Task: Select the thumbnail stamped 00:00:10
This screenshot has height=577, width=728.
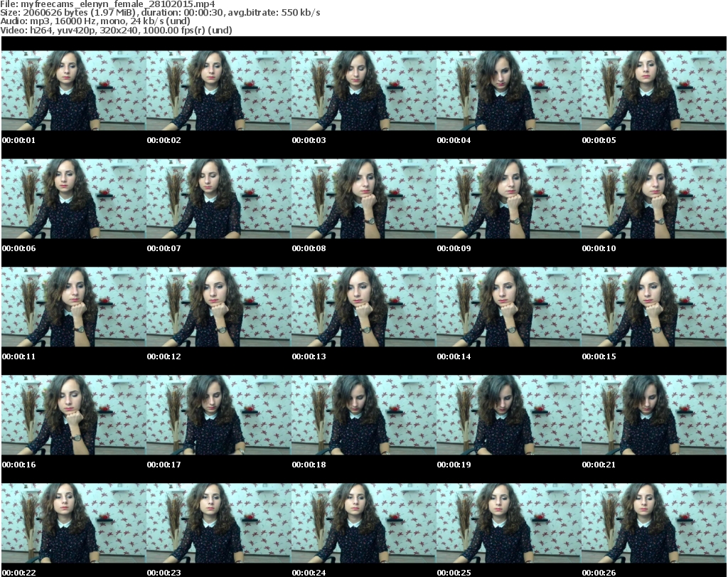Action: [654, 198]
